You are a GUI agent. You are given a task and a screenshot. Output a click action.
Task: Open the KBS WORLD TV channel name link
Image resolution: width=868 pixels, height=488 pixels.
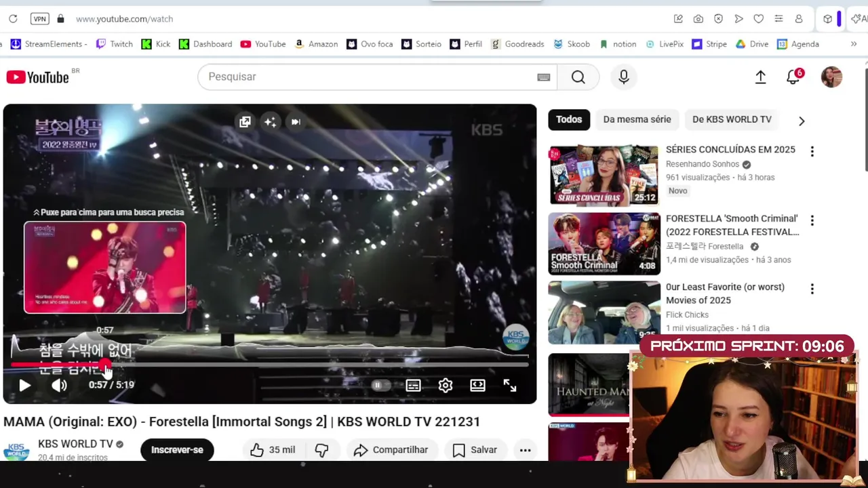coord(75,444)
